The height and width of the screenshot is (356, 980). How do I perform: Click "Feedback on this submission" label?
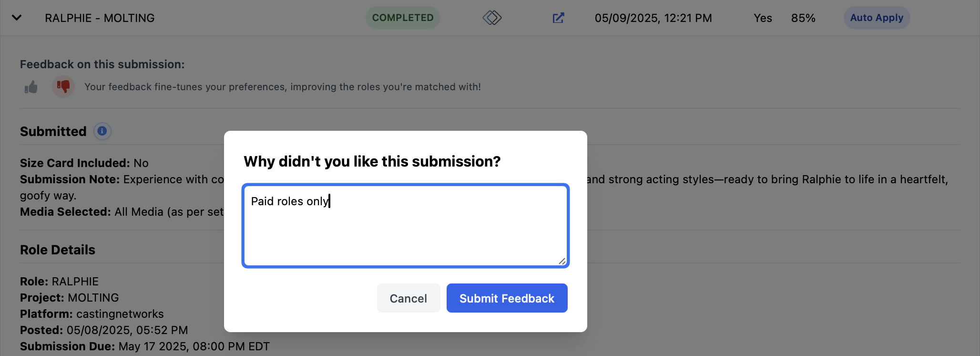(x=102, y=64)
